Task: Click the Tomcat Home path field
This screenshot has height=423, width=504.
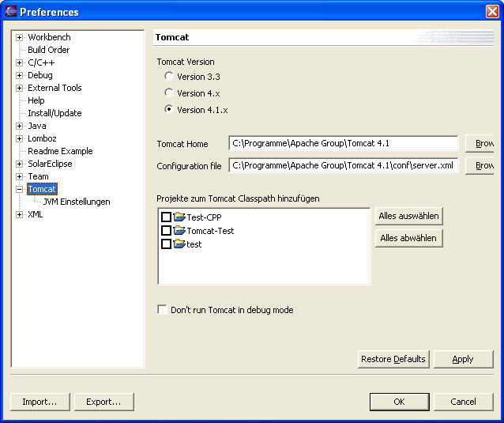Action: (344, 143)
